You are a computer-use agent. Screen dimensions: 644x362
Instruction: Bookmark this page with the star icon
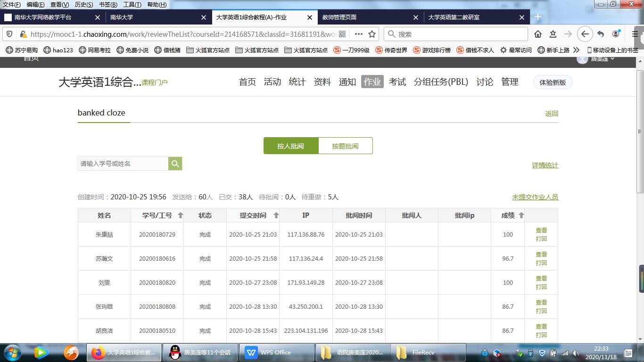[x=372, y=34]
